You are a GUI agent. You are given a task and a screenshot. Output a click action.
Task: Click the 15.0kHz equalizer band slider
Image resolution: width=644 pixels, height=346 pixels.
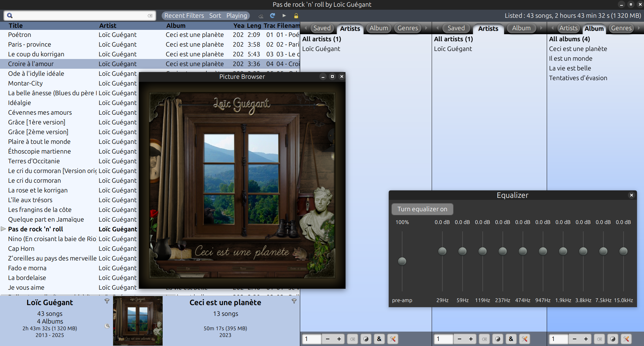[x=624, y=251]
